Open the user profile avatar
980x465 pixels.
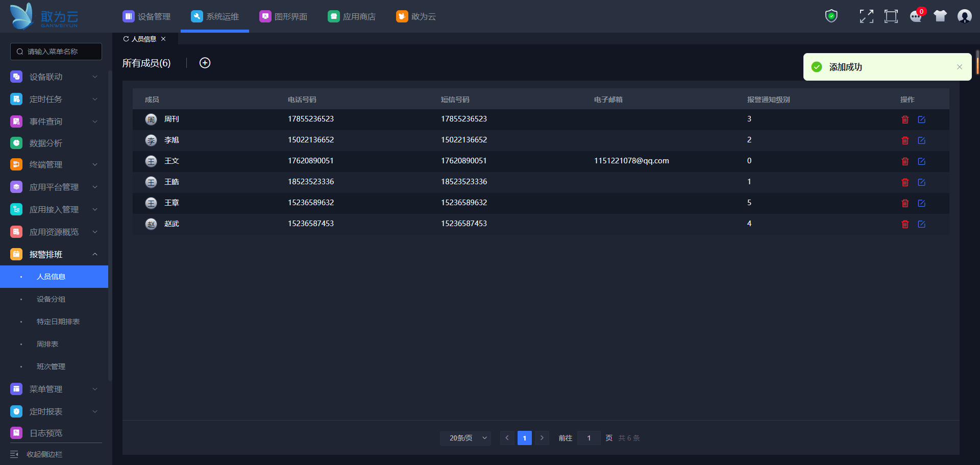964,16
